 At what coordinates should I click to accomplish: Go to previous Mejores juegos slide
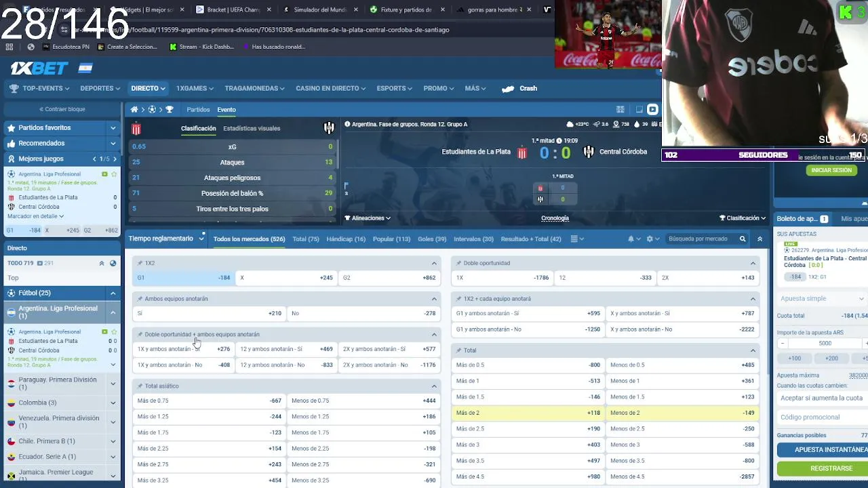[x=94, y=159]
